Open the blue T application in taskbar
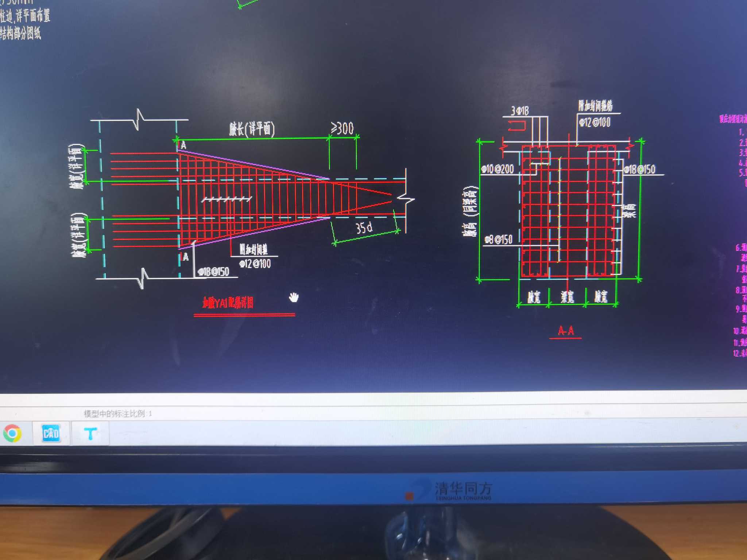The height and width of the screenshot is (560, 747). pyautogui.click(x=90, y=433)
